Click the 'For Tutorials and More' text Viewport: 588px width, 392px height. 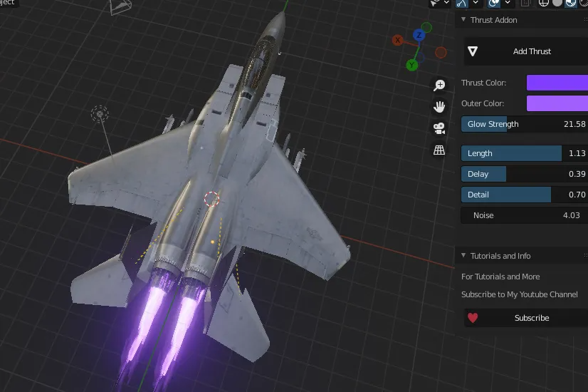coord(500,277)
